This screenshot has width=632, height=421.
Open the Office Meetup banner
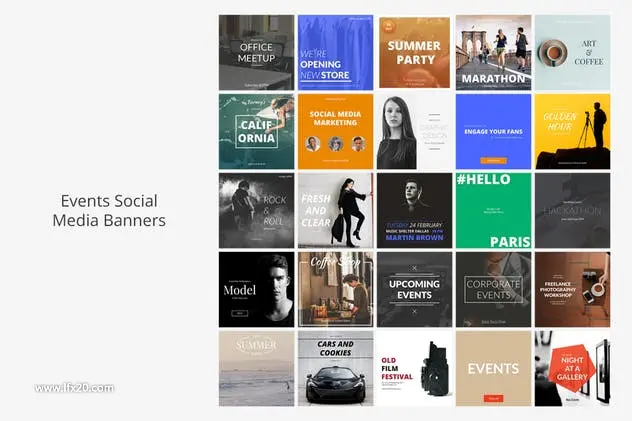[x=256, y=52]
